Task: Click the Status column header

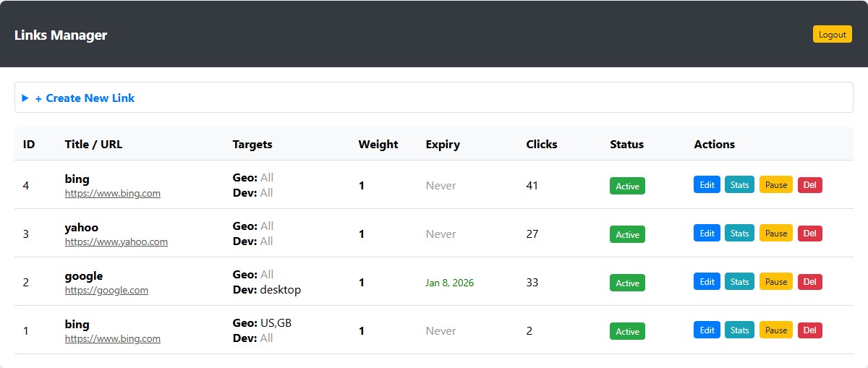Action: click(626, 144)
